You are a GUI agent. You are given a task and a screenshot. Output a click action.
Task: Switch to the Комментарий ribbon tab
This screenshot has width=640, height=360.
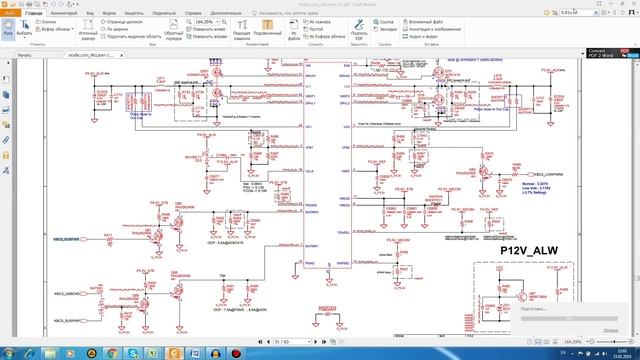64,13
